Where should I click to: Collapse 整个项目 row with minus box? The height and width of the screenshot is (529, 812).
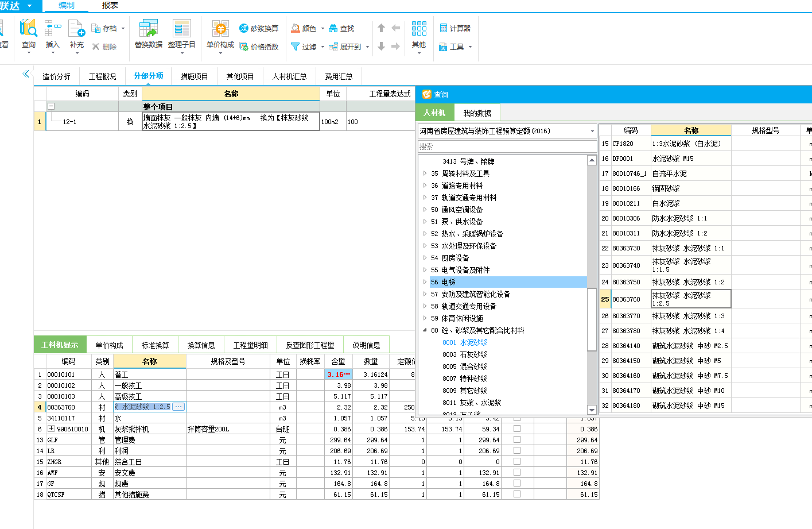click(51, 106)
